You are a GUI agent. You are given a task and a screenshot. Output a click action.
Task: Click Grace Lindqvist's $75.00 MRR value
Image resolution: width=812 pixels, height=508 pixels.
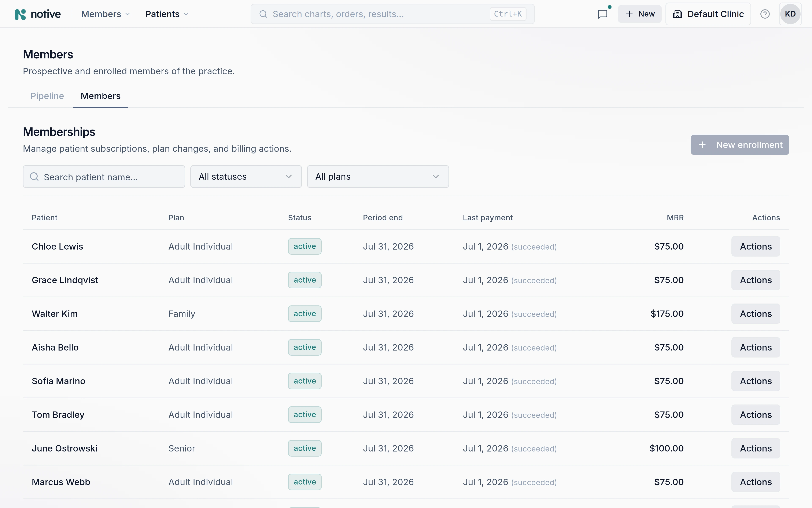669,280
